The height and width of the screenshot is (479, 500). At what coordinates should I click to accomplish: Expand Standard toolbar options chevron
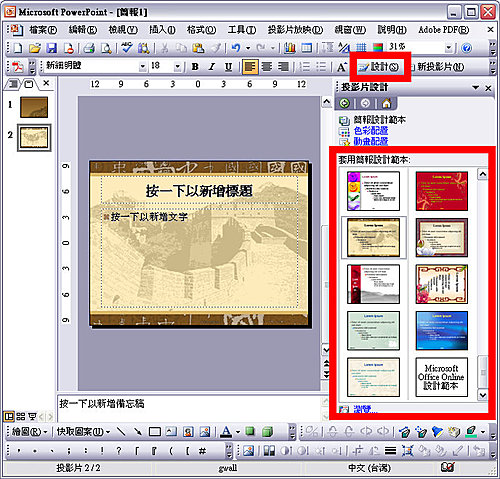coord(492,49)
